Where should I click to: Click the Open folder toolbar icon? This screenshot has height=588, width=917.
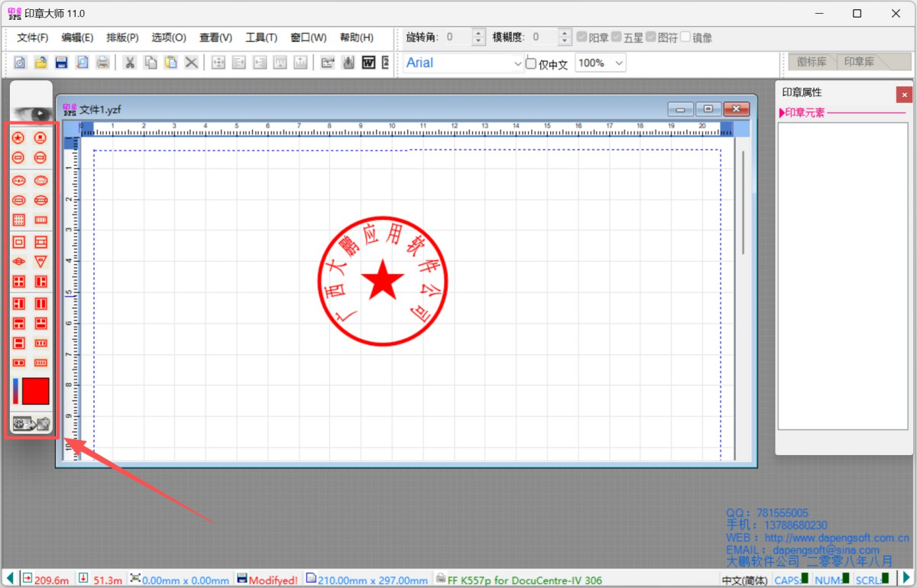click(x=41, y=63)
